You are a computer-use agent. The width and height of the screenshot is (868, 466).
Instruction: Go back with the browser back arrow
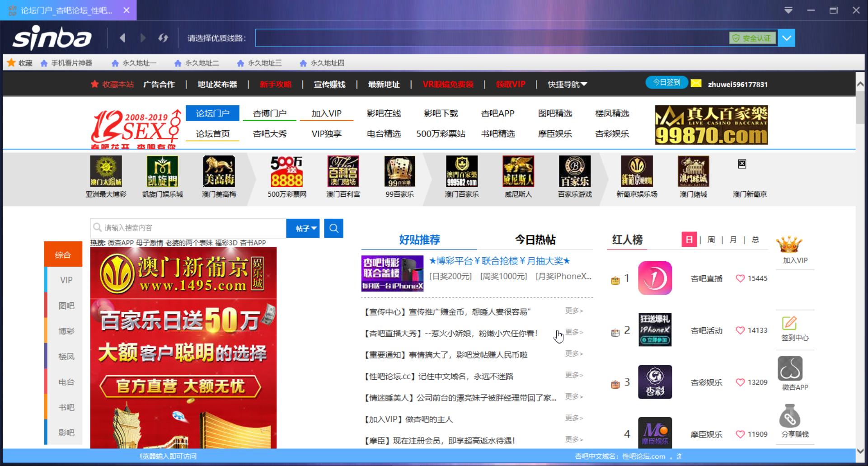[122, 38]
